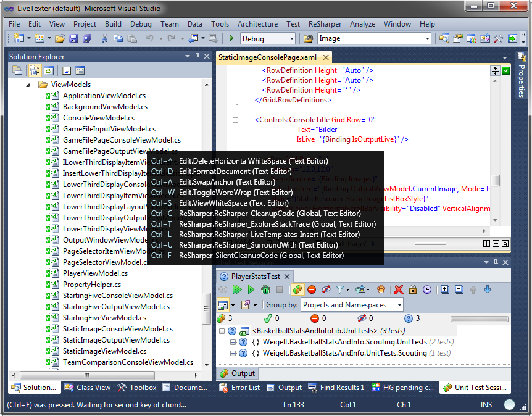Image resolution: width=532 pixels, height=416 pixels.
Task: Open the Build menu
Action: 113,24
